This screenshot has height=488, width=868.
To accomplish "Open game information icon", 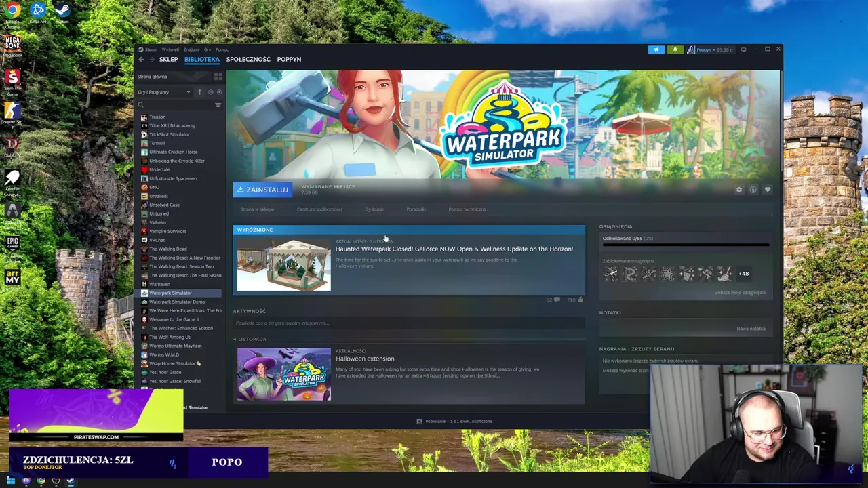I will click(x=753, y=190).
